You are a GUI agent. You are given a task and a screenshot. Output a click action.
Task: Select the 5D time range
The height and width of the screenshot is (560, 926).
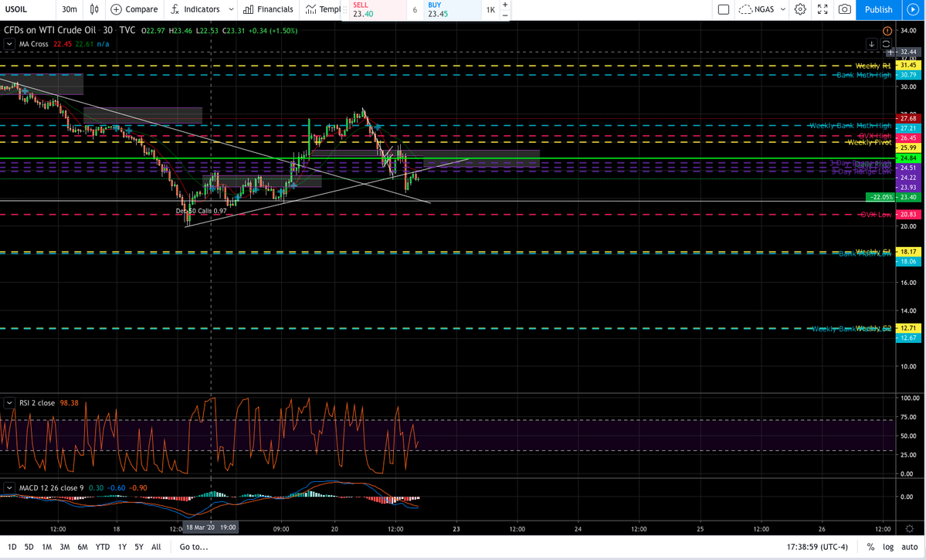[29, 547]
